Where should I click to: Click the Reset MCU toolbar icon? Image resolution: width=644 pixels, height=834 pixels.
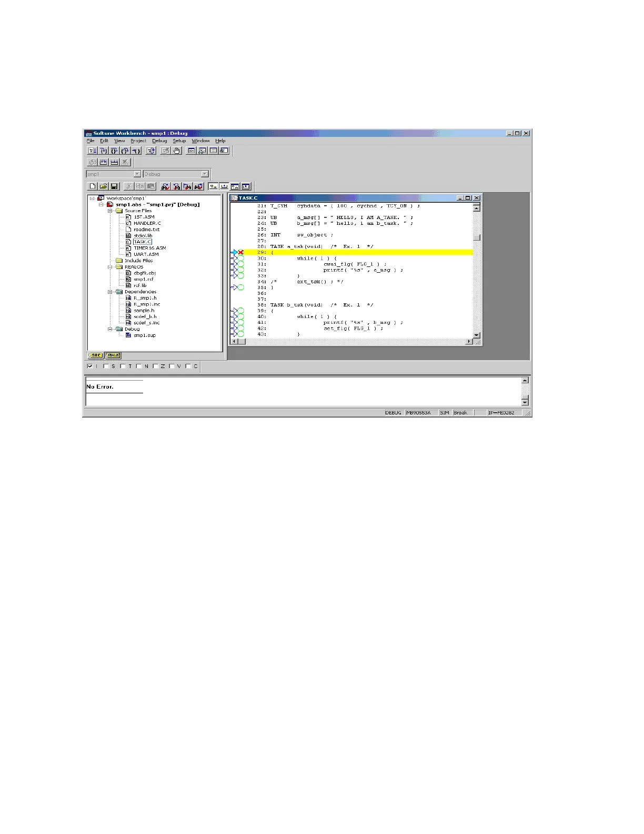(151, 151)
